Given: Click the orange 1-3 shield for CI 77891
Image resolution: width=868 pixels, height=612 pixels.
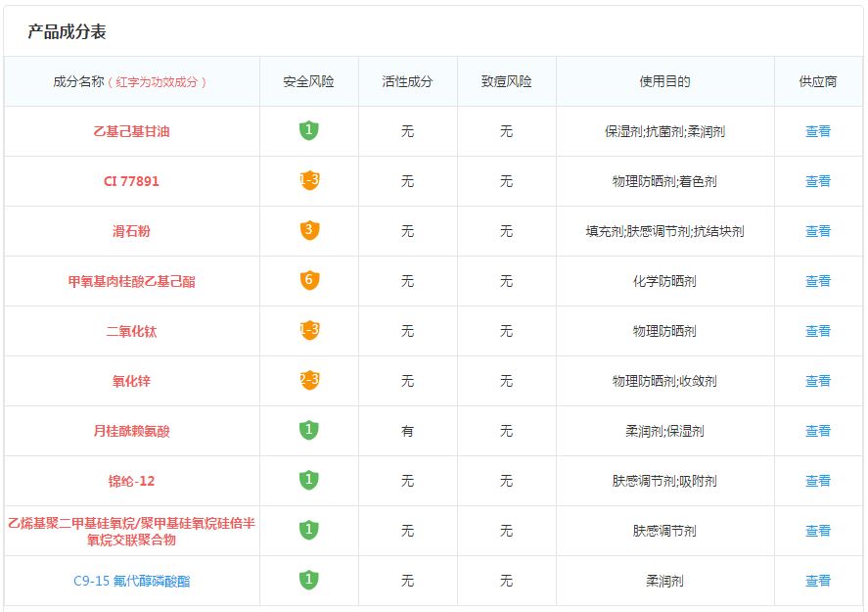Looking at the screenshot, I should point(309,180).
